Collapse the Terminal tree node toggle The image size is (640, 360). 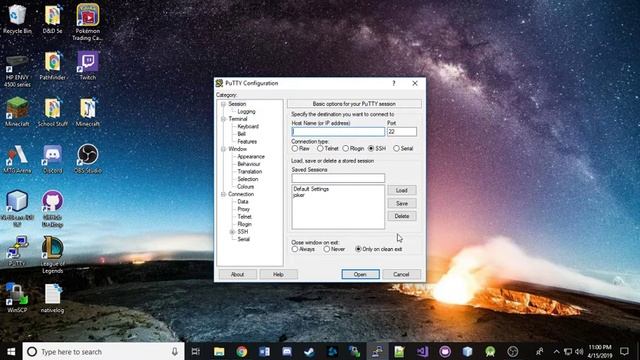pos(223,119)
